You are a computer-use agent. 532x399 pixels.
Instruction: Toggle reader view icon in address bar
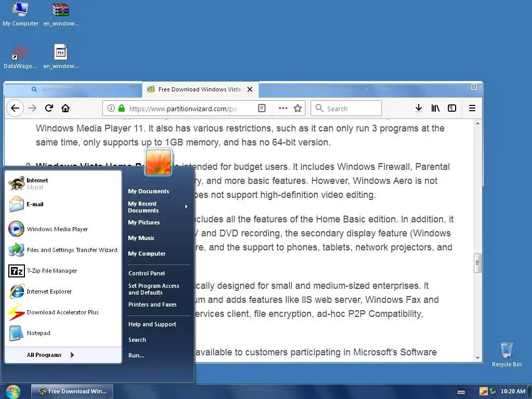click(262, 108)
